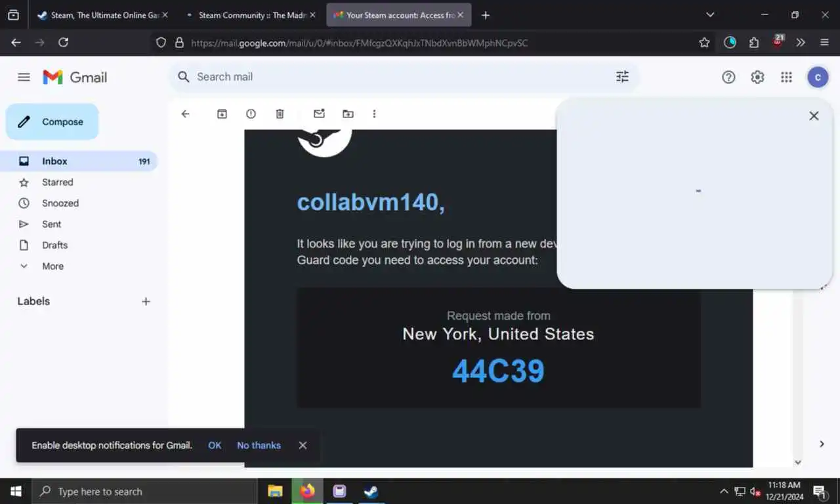Open Windows Start menu
The width and height of the screenshot is (840, 504).
[16, 492]
